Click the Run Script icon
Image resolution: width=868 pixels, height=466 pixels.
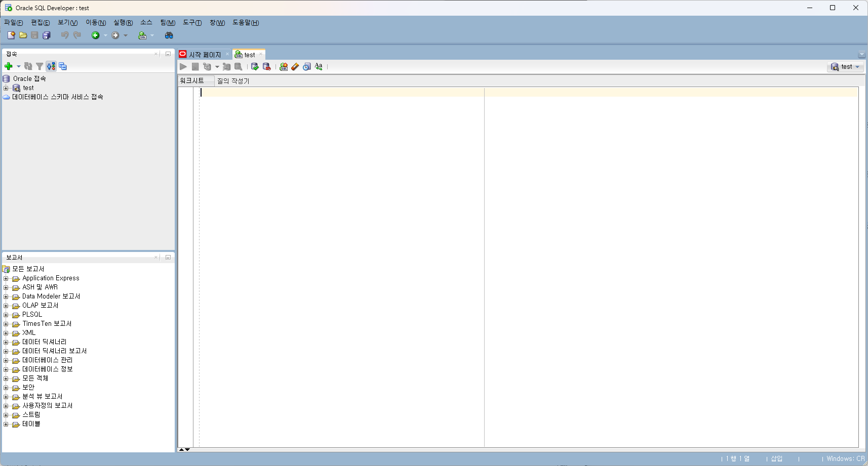(x=195, y=67)
